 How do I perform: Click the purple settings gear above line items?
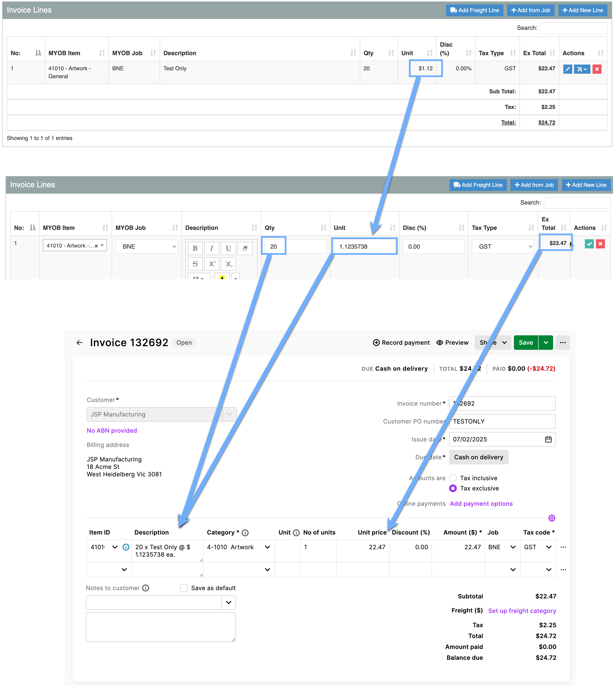(x=552, y=518)
